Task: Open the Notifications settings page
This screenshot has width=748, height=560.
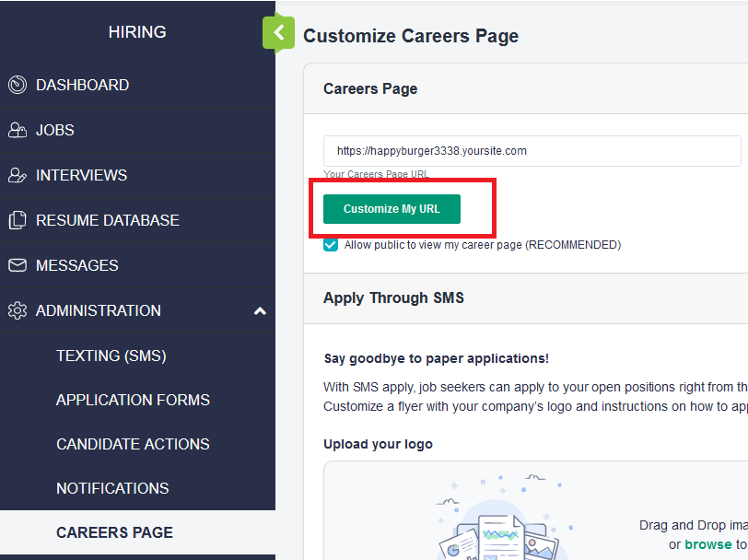Action: point(112,488)
